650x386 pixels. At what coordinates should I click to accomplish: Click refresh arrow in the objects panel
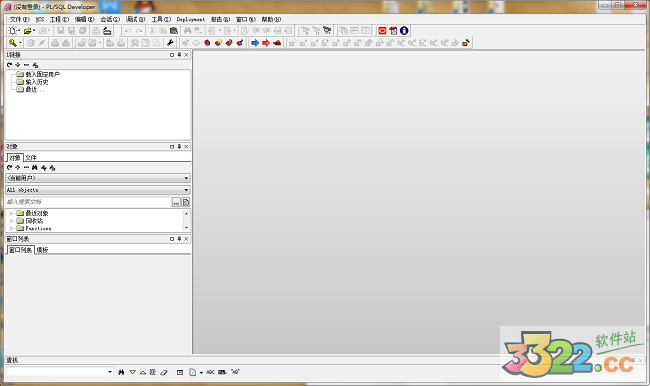click(10, 168)
